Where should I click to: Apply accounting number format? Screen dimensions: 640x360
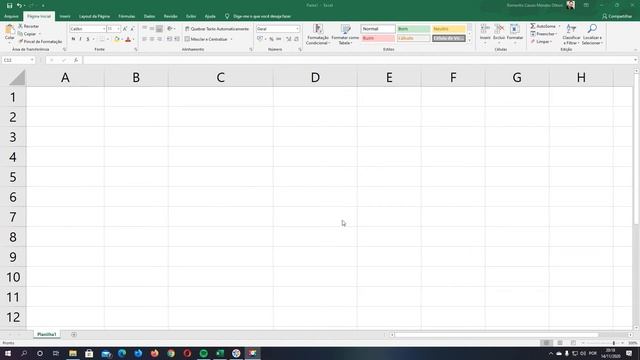[260, 39]
